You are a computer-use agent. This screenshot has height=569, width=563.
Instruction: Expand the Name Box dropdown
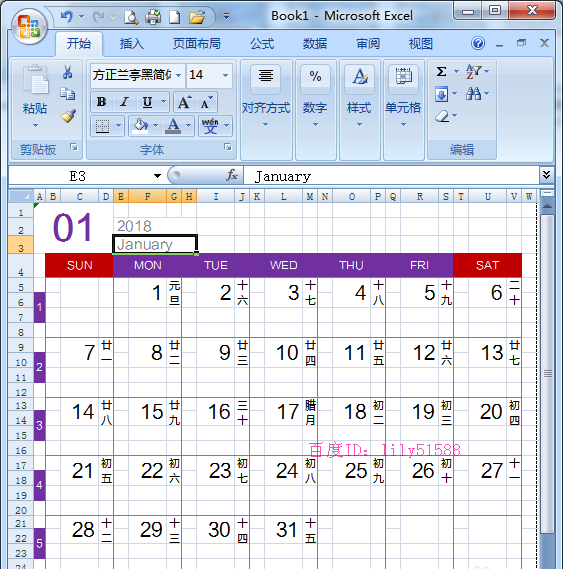(x=157, y=176)
